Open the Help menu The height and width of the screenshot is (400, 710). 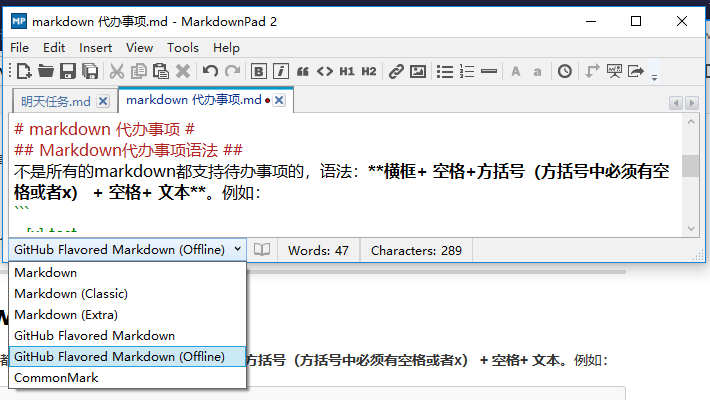[226, 48]
